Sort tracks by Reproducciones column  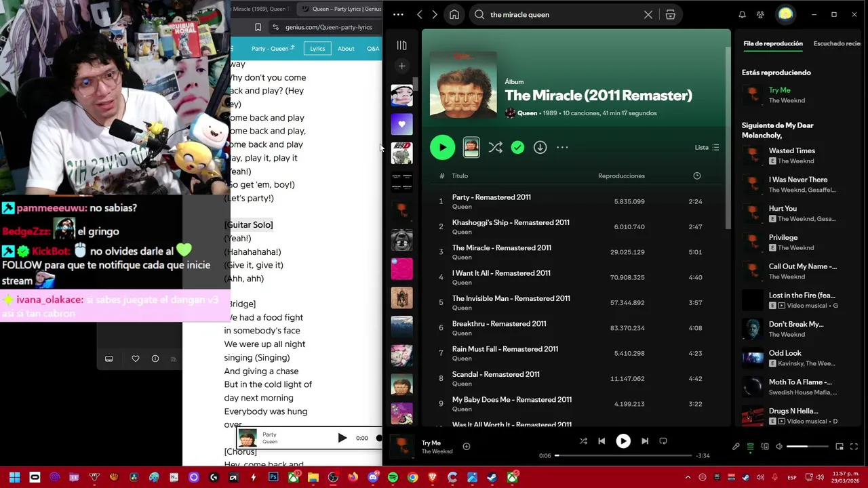pos(621,176)
